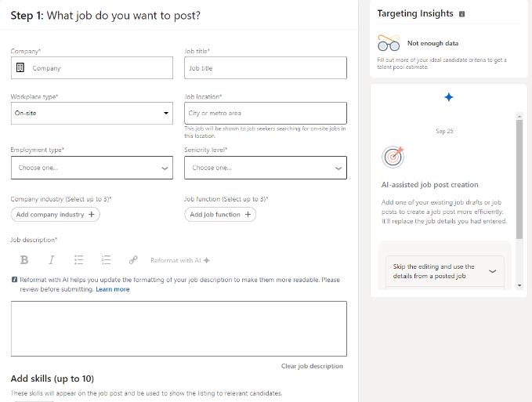Open the Seniority level dropdown
532x402 pixels.
point(266,168)
